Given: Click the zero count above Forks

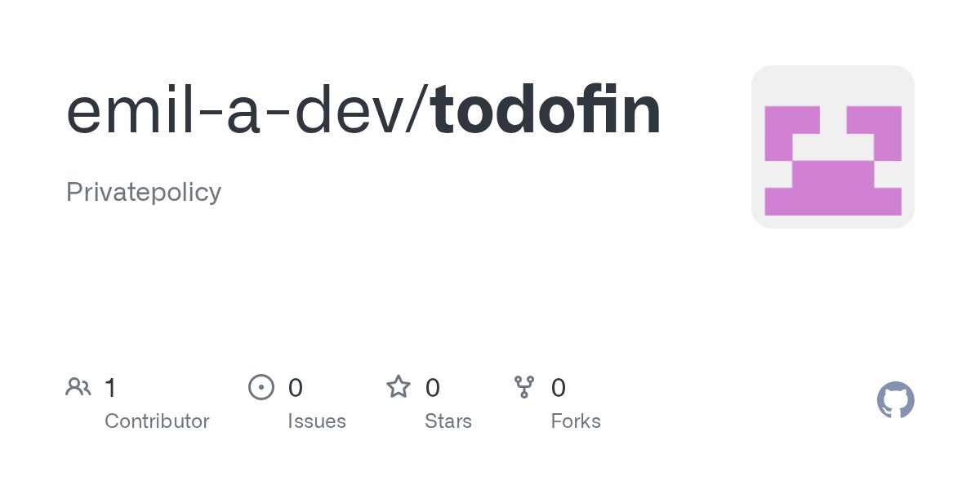Looking at the screenshot, I should click(559, 387).
